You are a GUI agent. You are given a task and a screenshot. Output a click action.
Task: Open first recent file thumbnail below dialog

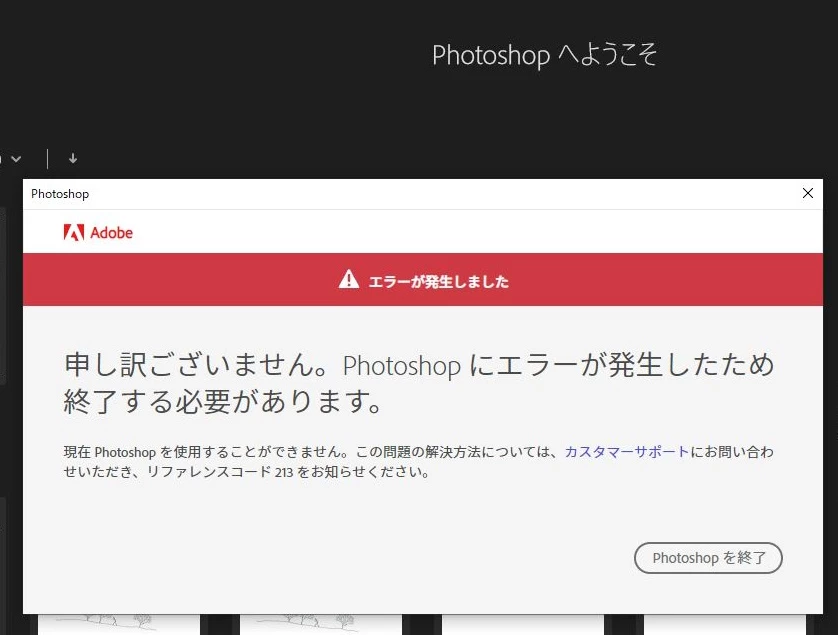tap(119, 624)
